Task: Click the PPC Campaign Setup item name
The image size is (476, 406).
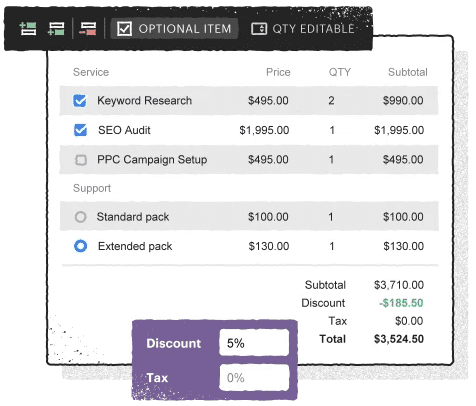Action: tap(152, 160)
